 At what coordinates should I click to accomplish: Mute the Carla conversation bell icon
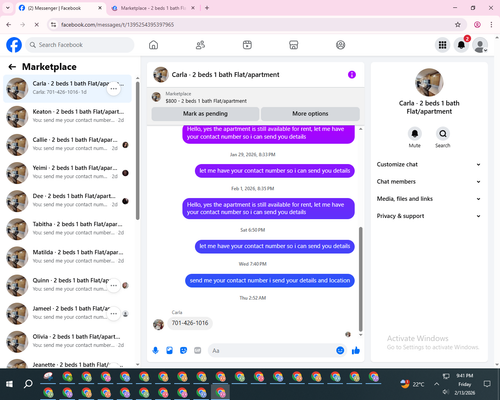[x=415, y=134]
